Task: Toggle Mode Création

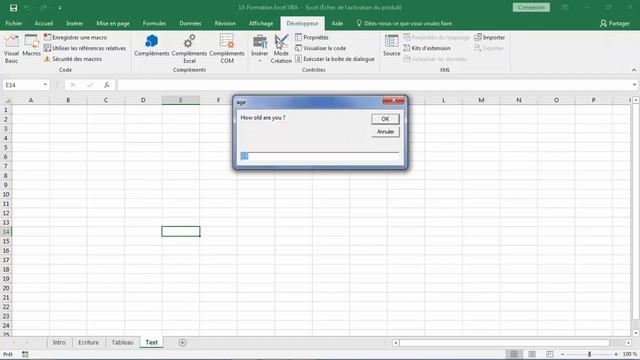Action: pyautogui.click(x=281, y=49)
